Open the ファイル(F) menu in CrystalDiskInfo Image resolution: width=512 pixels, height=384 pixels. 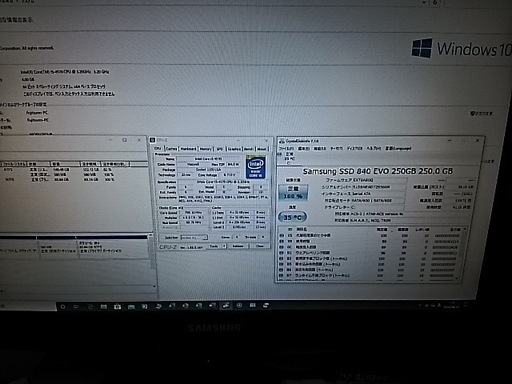[287, 148]
